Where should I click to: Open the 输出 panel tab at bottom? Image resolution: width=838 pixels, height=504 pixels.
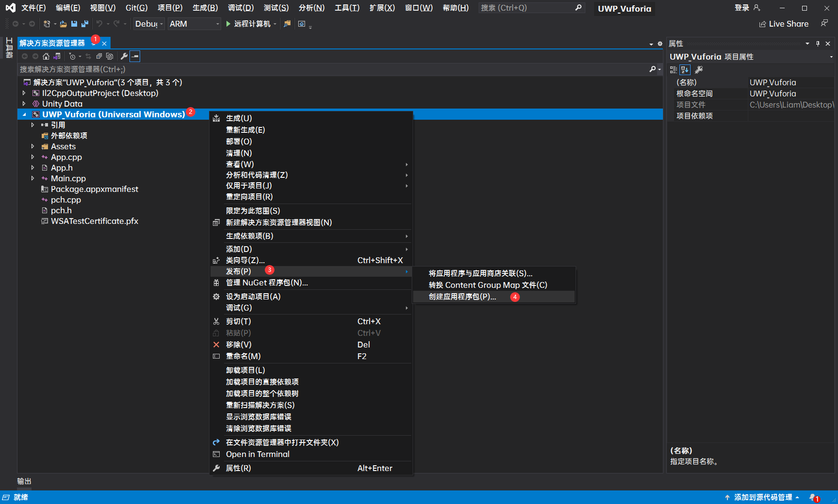point(24,481)
